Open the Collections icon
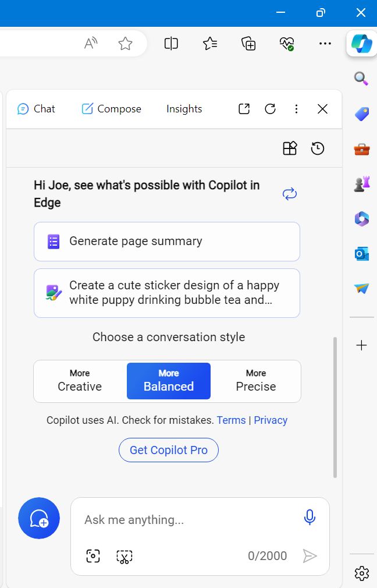 pyautogui.click(x=248, y=44)
